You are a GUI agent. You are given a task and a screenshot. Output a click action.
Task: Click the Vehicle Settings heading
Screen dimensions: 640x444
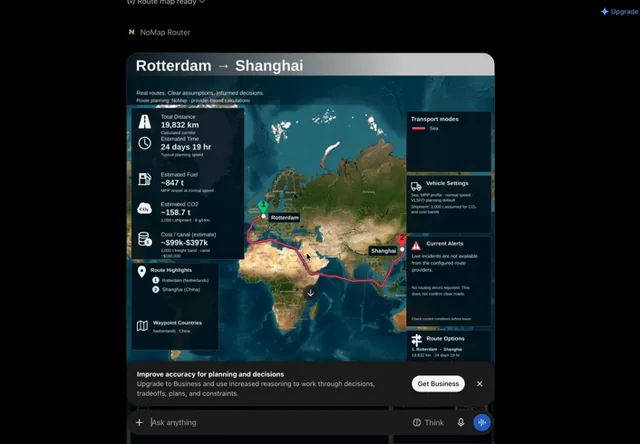tap(447, 183)
